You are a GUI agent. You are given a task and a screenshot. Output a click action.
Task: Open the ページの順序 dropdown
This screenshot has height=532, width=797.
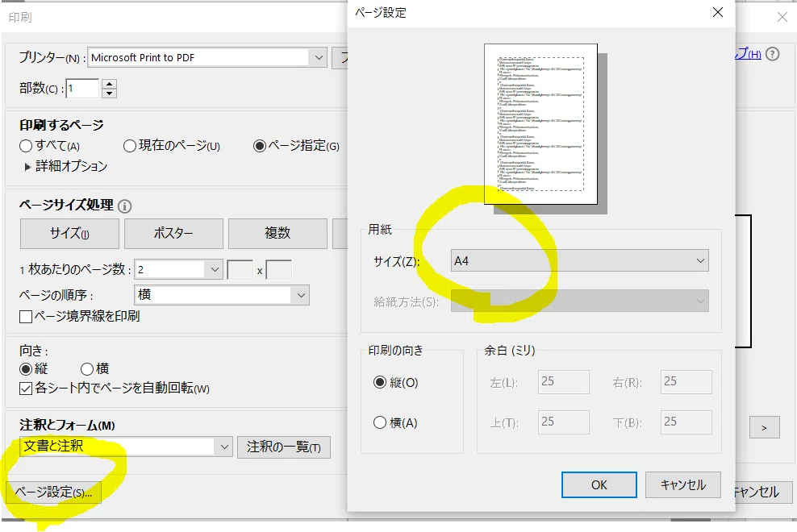click(222, 295)
